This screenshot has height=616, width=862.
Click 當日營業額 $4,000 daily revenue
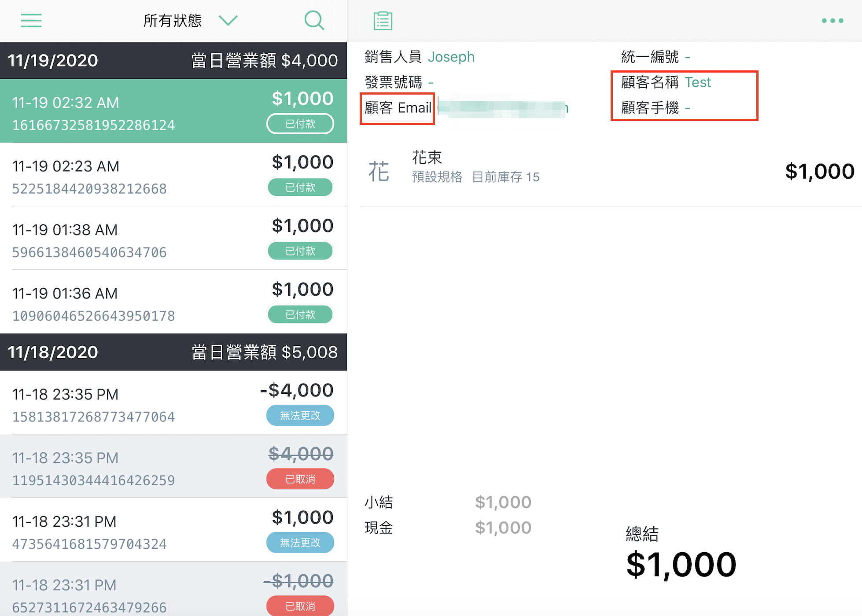[265, 60]
